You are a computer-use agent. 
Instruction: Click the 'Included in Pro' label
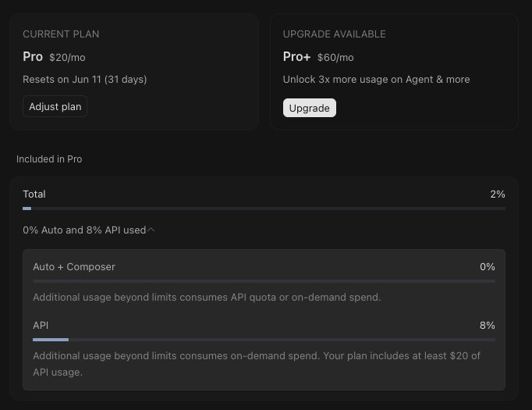click(x=49, y=159)
